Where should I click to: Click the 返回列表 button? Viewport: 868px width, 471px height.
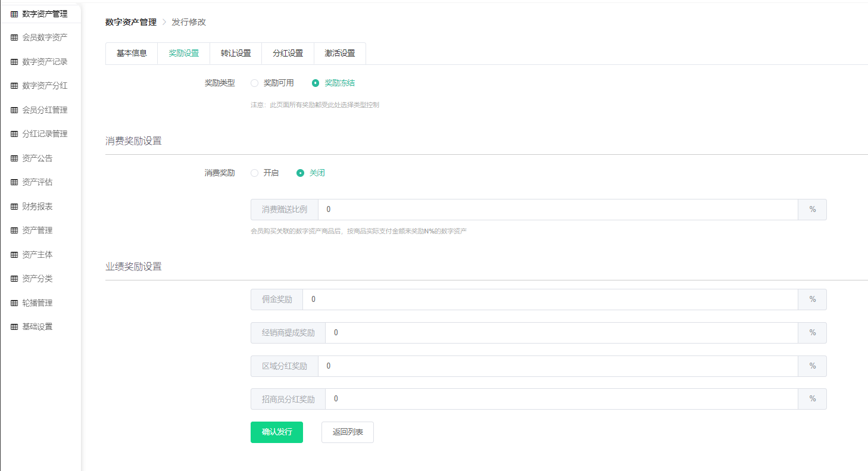(x=347, y=432)
